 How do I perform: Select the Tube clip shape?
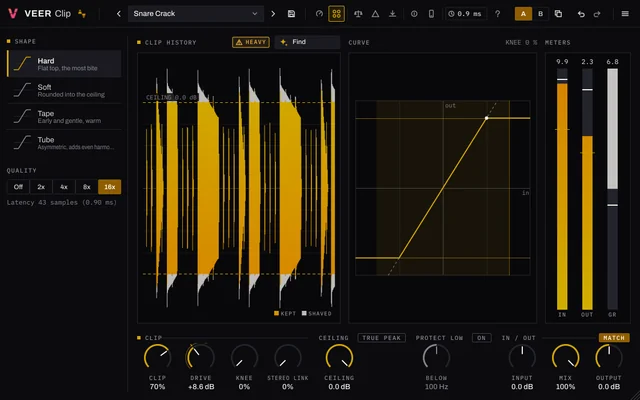[64, 143]
